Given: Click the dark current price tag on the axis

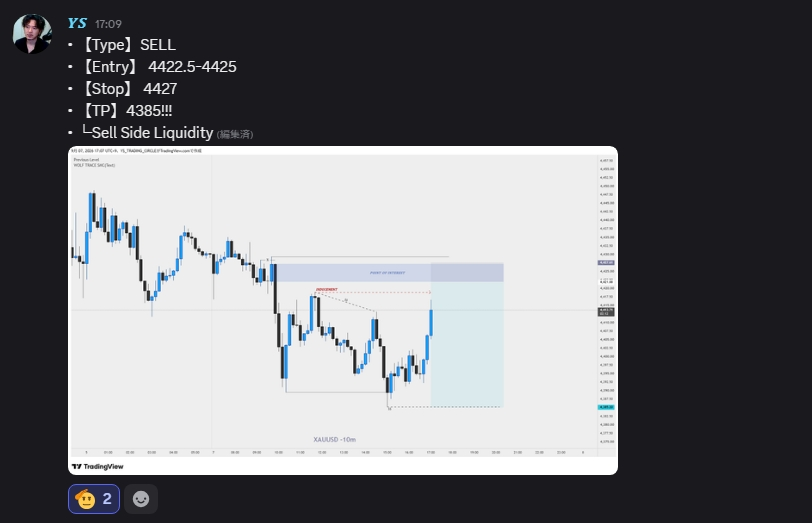Looking at the screenshot, I should point(606,312).
